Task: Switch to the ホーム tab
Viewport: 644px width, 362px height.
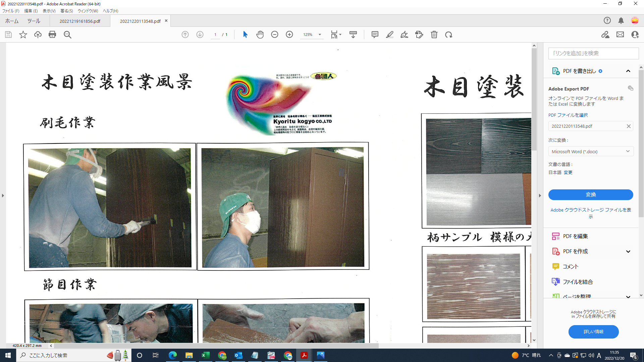Action: click(12, 21)
